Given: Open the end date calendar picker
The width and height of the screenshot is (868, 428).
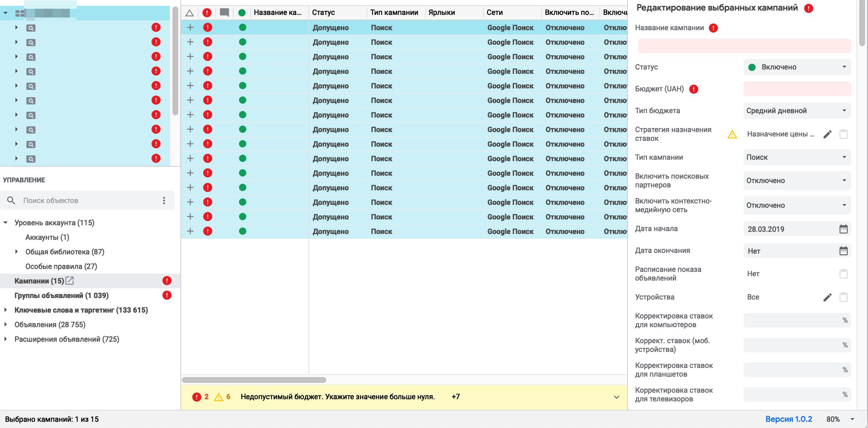Looking at the screenshot, I should (843, 251).
